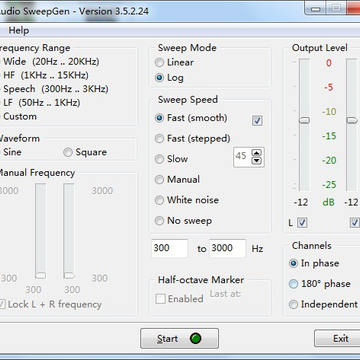Click the green status indicator on Start
Screen dimensions: 360x360
click(x=195, y=339)
